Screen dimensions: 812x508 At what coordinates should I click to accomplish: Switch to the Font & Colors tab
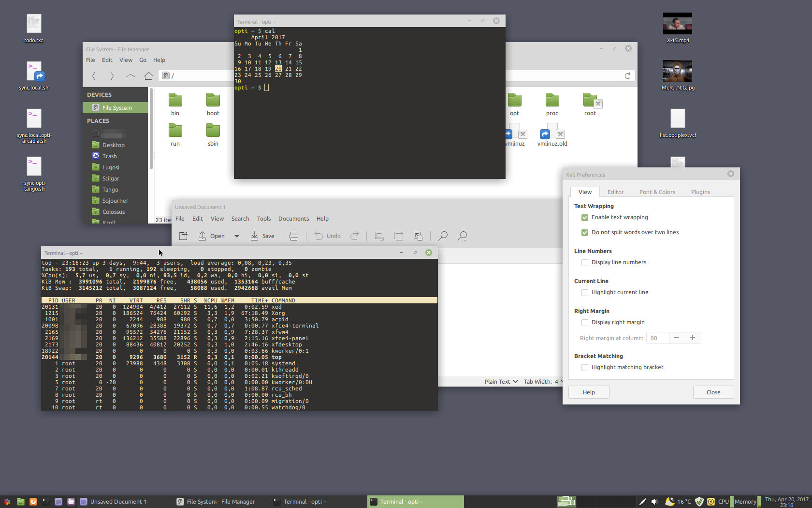coord(657,192)
